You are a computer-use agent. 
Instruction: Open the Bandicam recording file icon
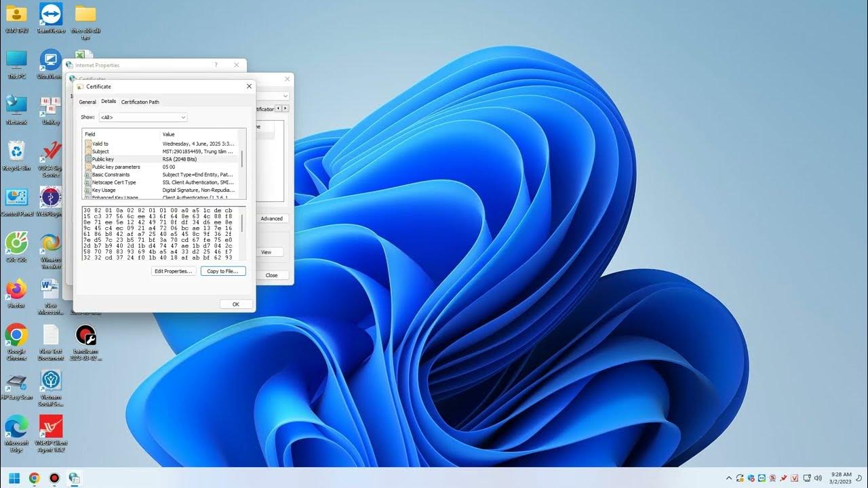(x=85, y=342)
